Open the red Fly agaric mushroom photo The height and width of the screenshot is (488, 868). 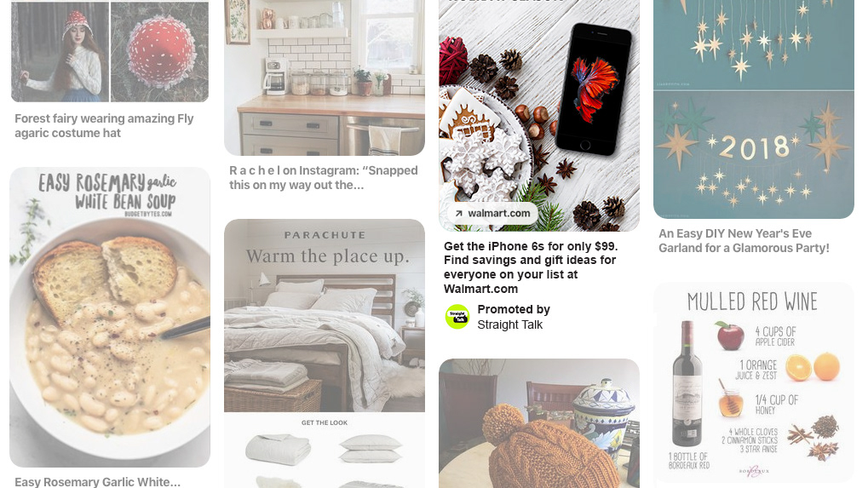[x=160, y=51]
